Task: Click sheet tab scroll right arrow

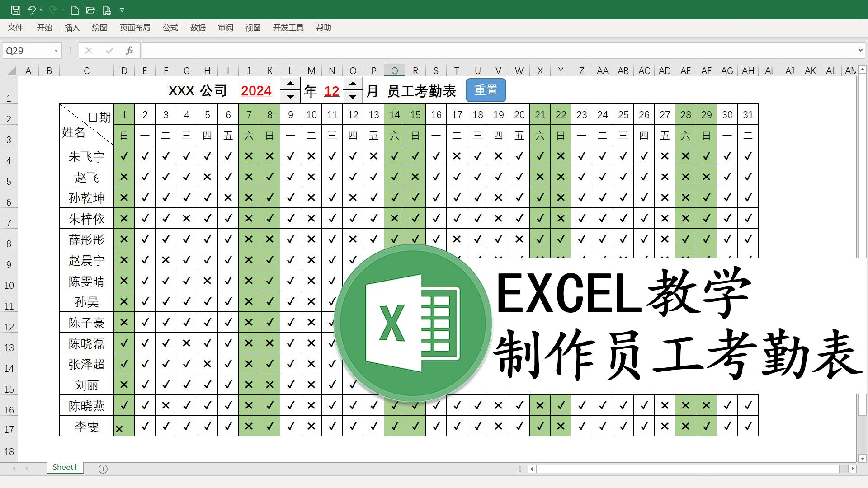Action: point(27,469)
